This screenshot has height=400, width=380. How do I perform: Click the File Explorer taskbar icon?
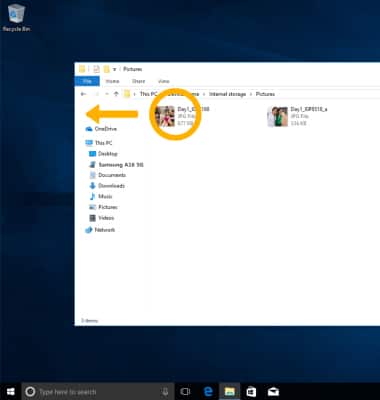point(230,392)
